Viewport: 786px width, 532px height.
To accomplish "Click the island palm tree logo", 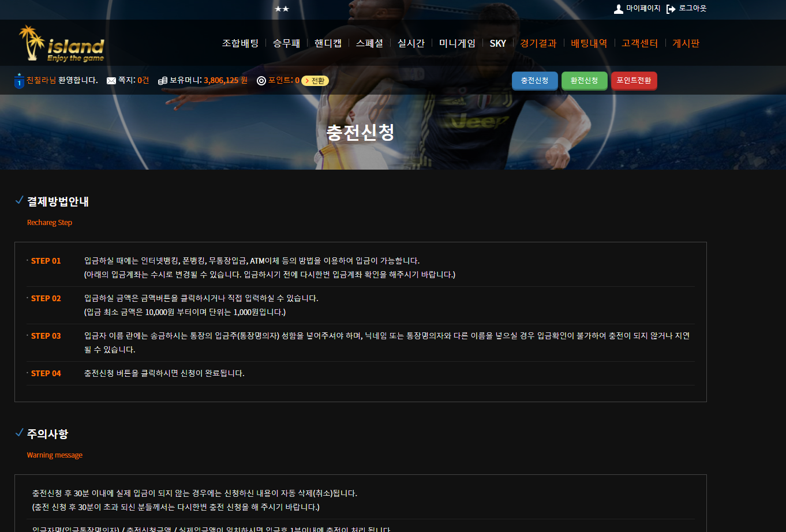I will point(62,43).
